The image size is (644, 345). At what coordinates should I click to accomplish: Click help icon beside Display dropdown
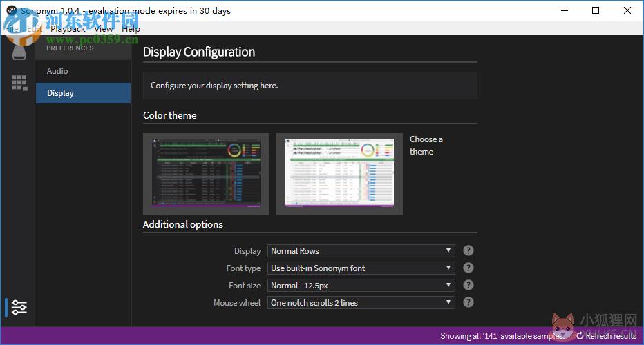pos(468,250)
